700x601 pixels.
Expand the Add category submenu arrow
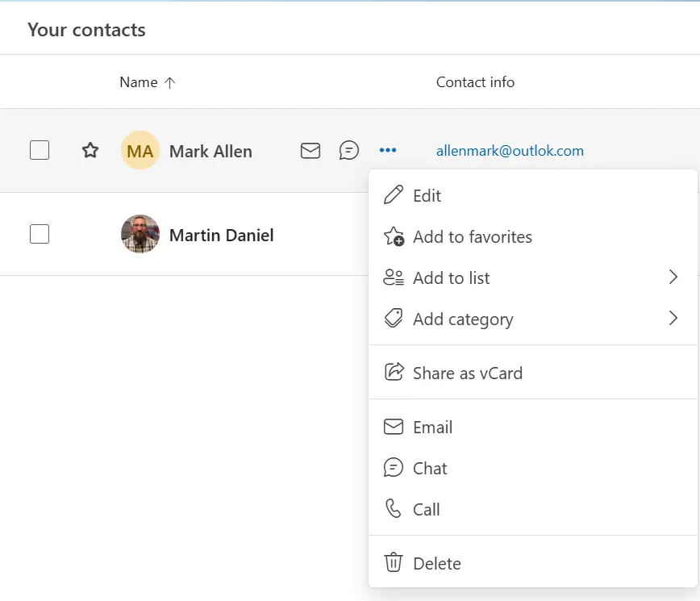[x=673, y=319]
